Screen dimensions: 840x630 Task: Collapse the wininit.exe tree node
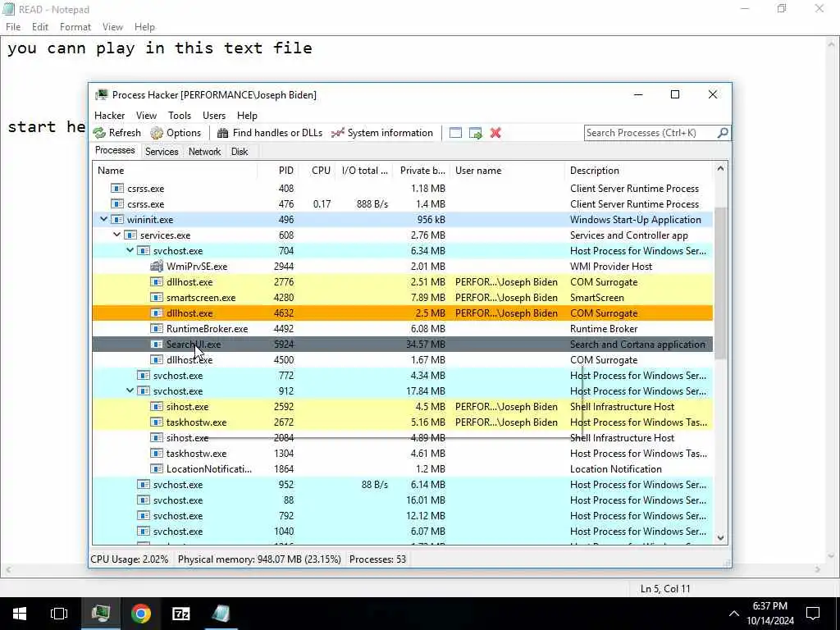point(104,219)
